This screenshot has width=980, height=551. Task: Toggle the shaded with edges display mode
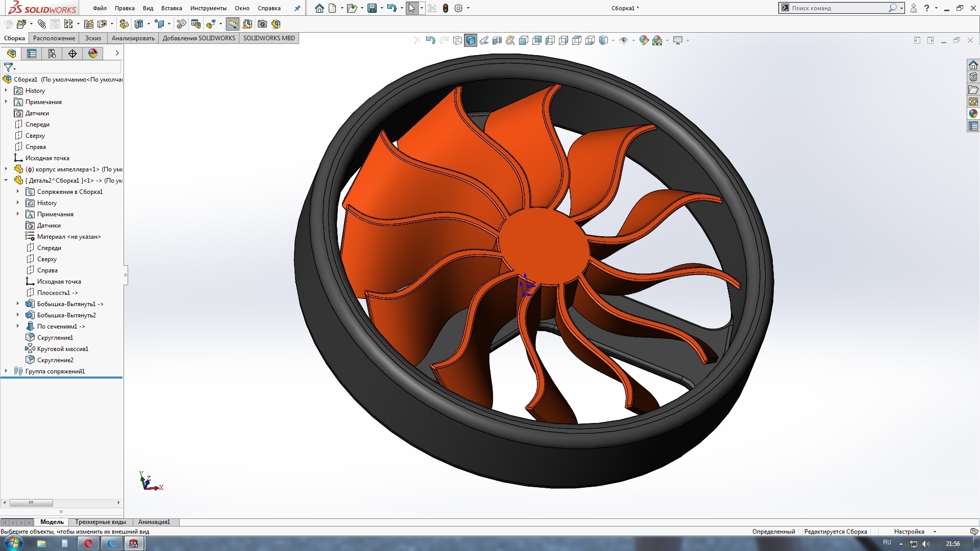(x=471, y=40)
